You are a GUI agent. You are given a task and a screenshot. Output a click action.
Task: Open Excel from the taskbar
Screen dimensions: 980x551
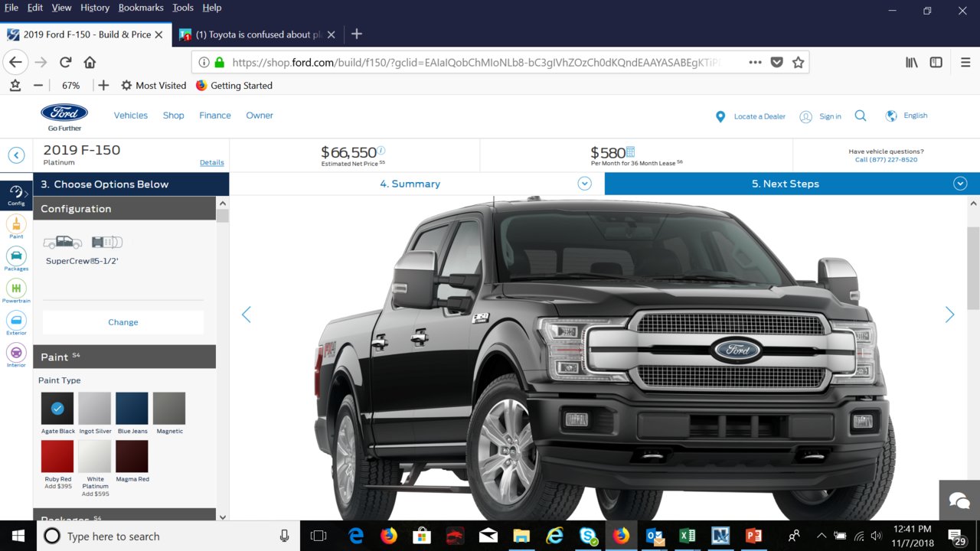[x=687, y=536]
